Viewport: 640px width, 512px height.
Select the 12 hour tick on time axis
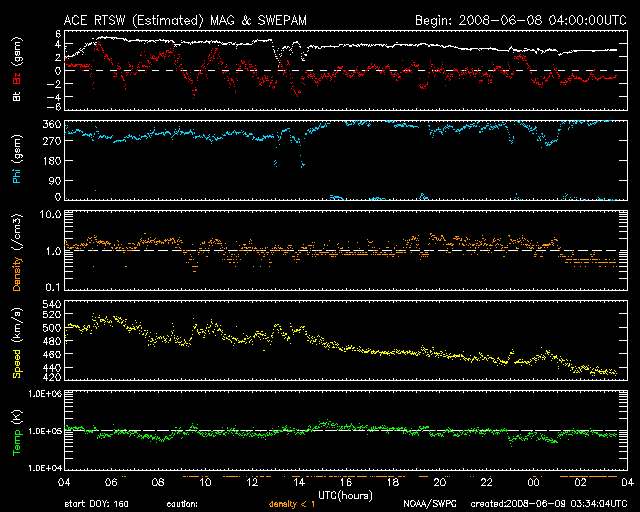tap(251, 482)
